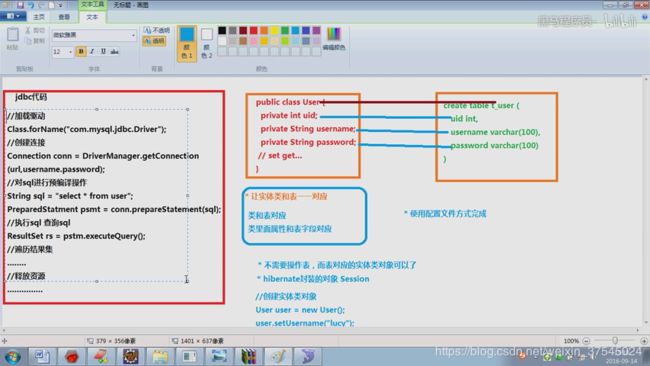Open the WinRAR books icon on the taskbar
650x366 pixels.
point(248,356)
